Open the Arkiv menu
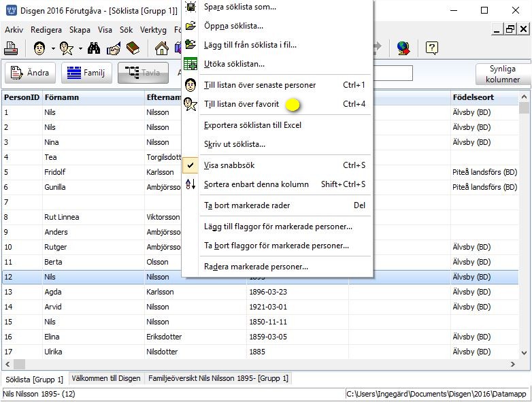 point(14,30)
